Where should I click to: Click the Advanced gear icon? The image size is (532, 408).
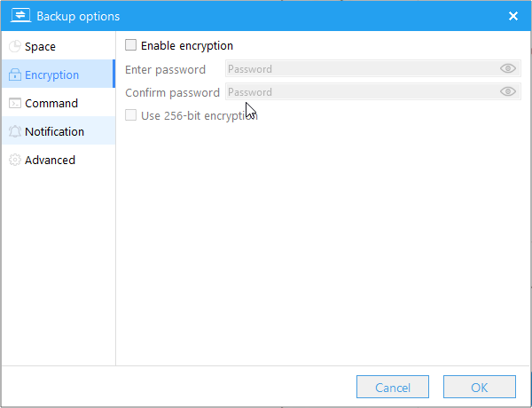(x=15, y=161)
